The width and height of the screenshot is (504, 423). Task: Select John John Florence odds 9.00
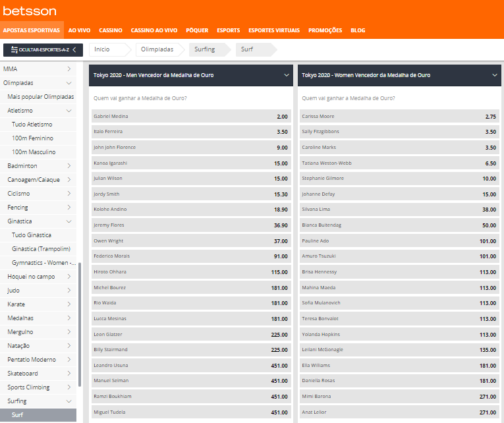point(191,148)
